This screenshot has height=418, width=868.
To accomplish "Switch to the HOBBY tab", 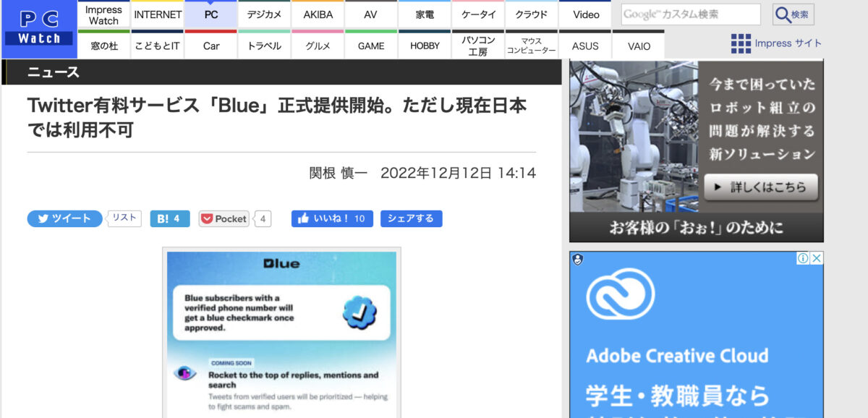I will click(x=425, y=45).
